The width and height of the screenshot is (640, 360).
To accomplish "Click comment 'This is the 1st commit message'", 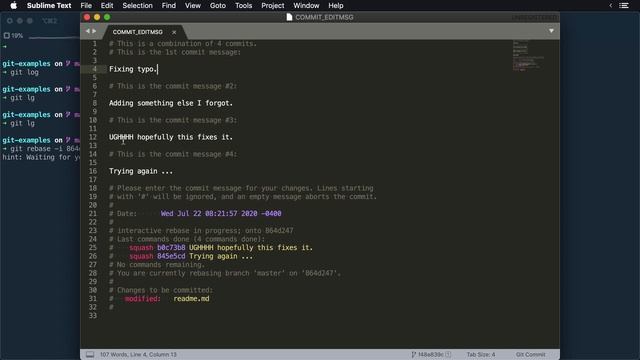I will click(175, 52).
